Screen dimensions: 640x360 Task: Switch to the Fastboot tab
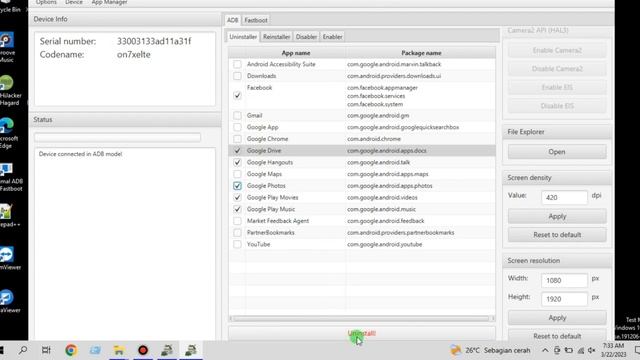click(256, 20)
